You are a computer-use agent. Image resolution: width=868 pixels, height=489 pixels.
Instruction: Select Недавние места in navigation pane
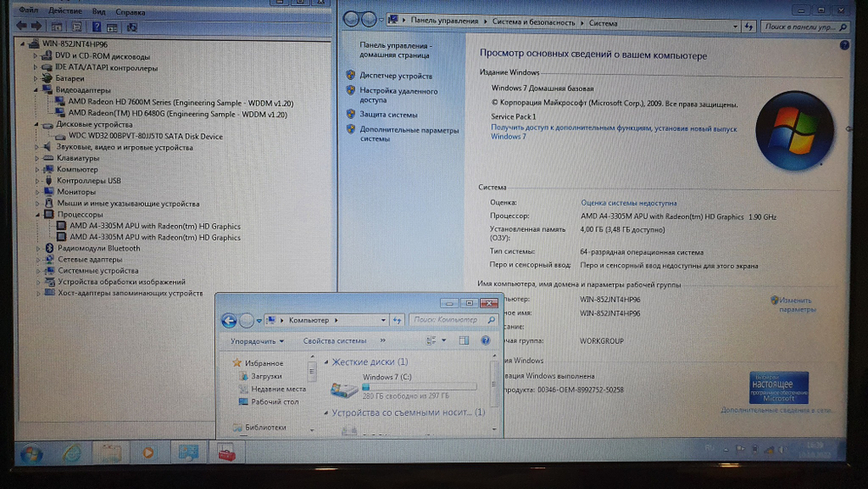[278, 389]
